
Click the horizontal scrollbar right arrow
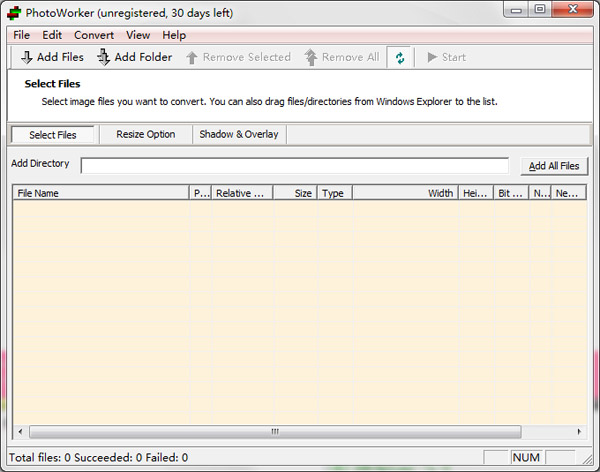click(x=579, y=432)
